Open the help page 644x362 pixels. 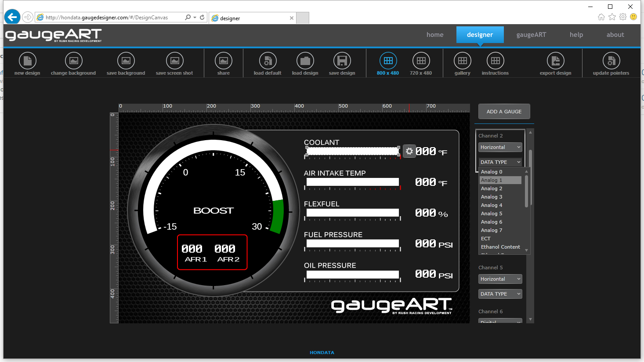[576, 34]
